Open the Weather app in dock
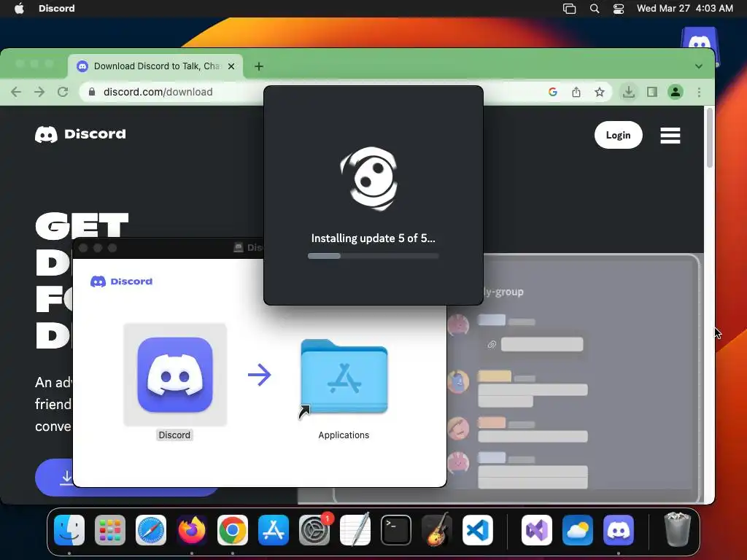This screenshot has width=747, height=560. 578,530
